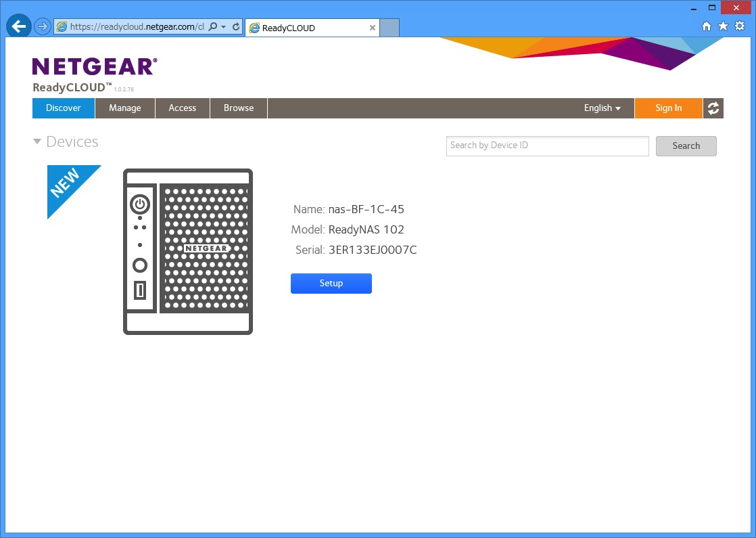Open the English language dropdown
This screenshot has height=538, width=756.
point(602,108)
